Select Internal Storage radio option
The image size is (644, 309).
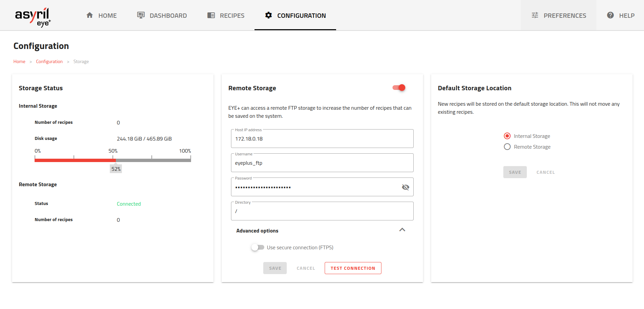tap(507, 136)
